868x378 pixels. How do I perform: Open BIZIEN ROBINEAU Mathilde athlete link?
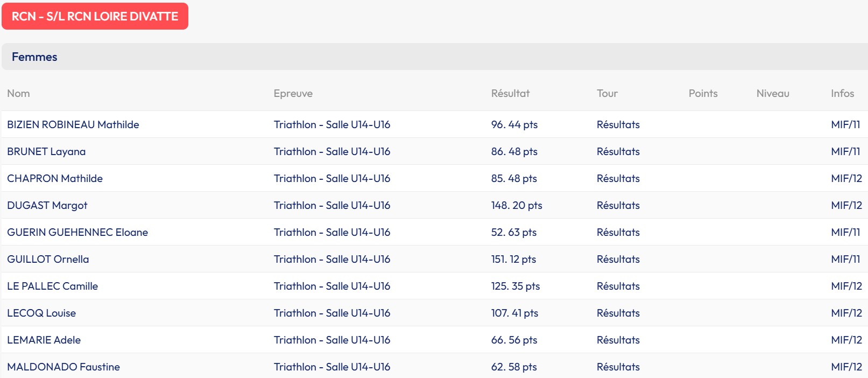73,124
